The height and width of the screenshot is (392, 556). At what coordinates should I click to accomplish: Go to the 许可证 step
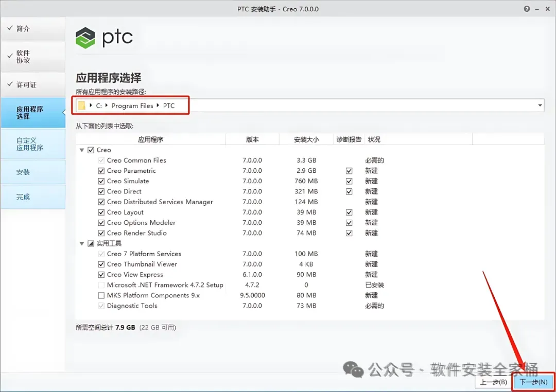tap(33, 85)
